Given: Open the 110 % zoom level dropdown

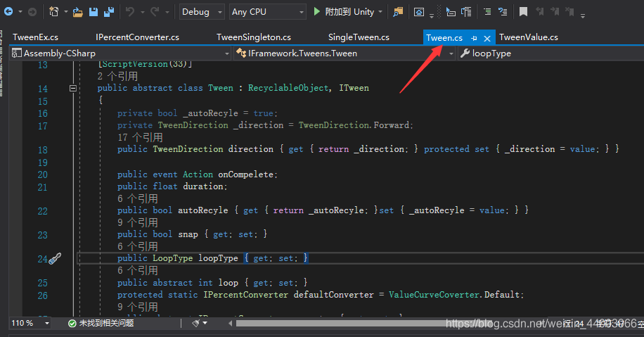Looking at the screenshot, I should (30, 323).
